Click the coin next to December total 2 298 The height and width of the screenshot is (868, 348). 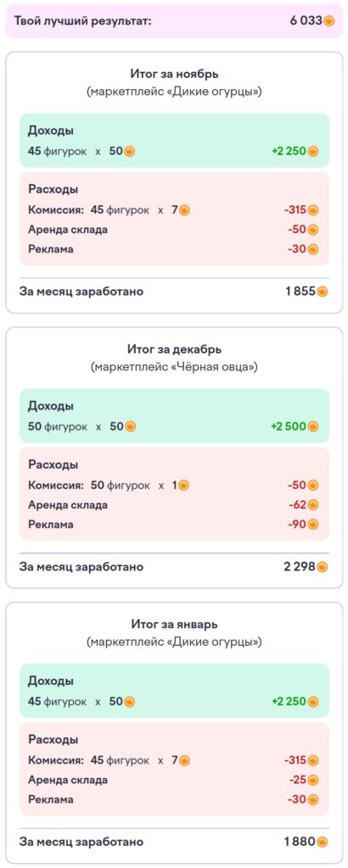(x=322, y=566)
